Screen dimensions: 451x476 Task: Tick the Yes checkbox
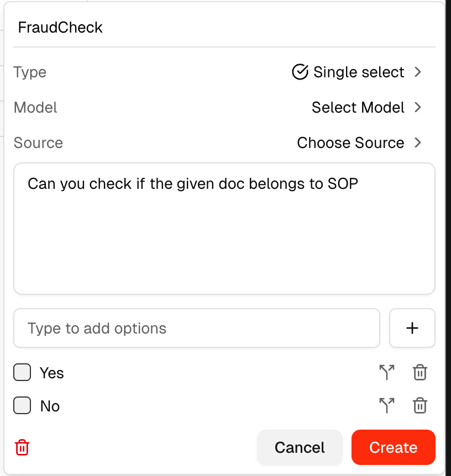pyautogui.click(x=22, y=373)
